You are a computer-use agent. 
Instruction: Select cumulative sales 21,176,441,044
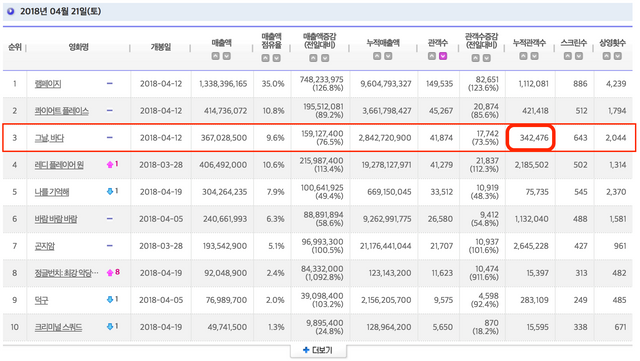(x=386, y=246)
